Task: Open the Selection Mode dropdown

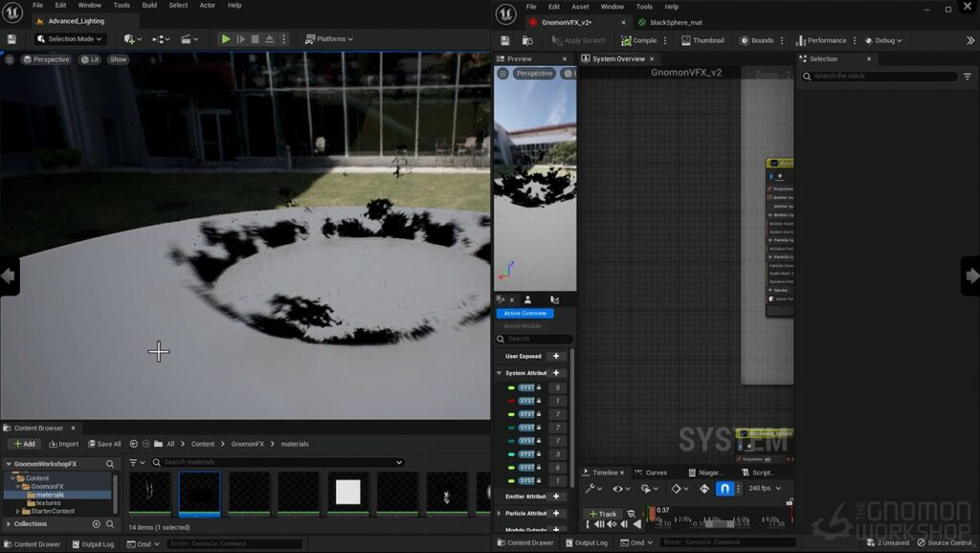Action: (69, 38)
